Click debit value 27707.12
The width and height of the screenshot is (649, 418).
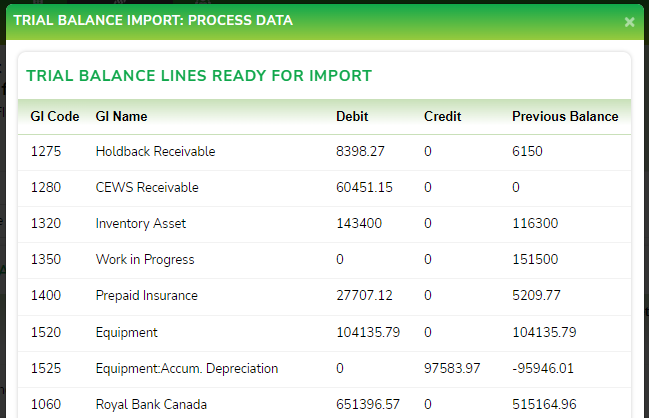click(x=364, y=295)
